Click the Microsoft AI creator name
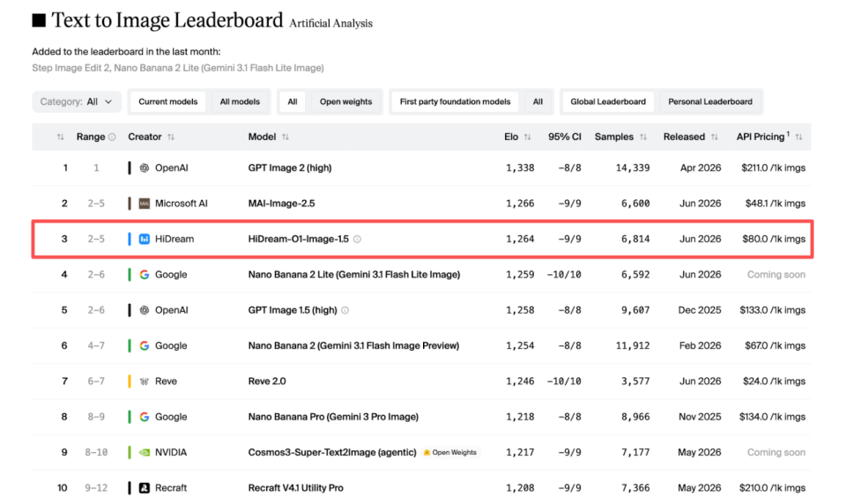The width and height of the screenshot is (846, 504). coord(182,204)
